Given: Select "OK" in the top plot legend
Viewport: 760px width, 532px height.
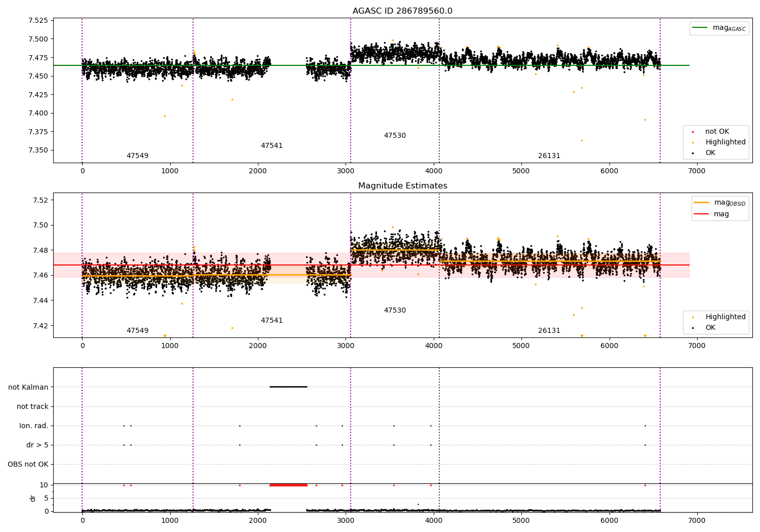Looking at the screenshot, I should click(710, 153).
